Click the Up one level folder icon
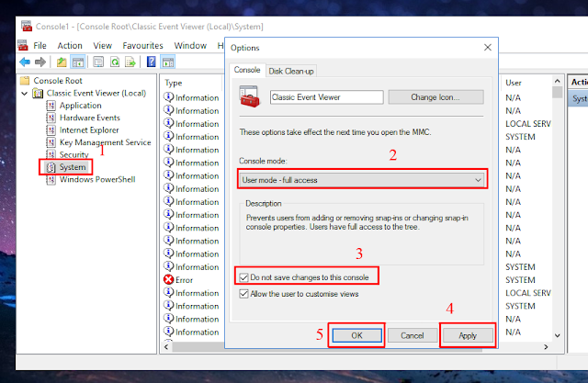 tap(62, 62)
